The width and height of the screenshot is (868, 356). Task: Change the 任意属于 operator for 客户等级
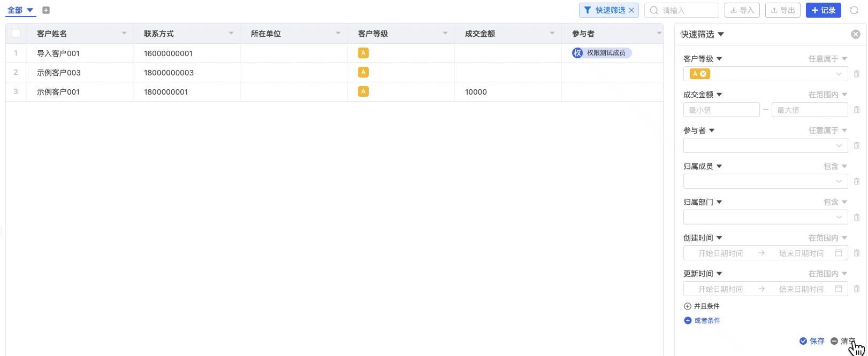click(827, 59)
